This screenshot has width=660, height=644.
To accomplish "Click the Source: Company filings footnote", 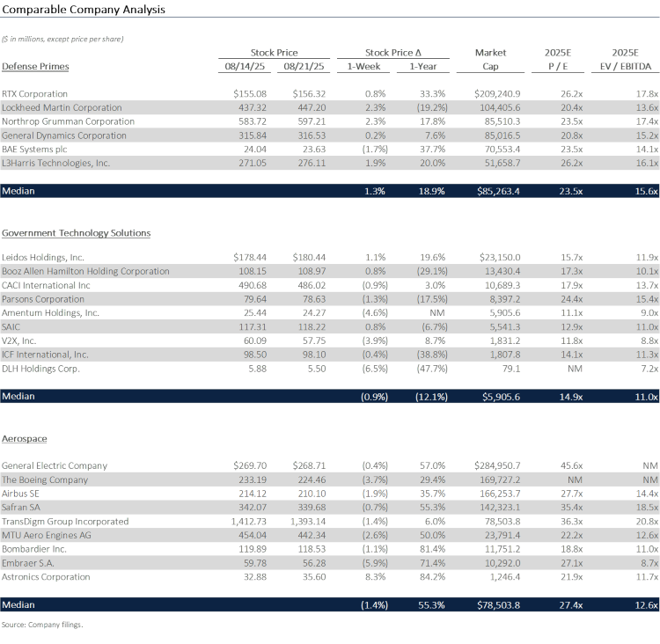I will coord(42,625).
